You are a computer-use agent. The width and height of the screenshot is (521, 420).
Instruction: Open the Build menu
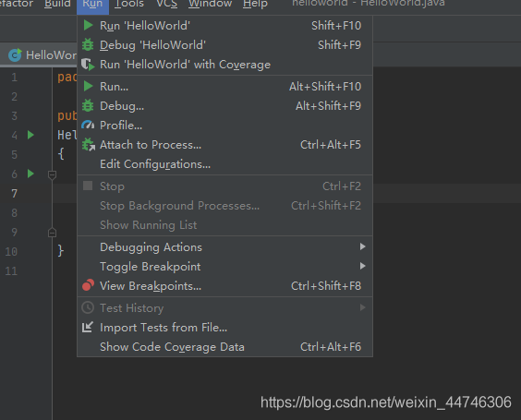click(x=57, y=4)
